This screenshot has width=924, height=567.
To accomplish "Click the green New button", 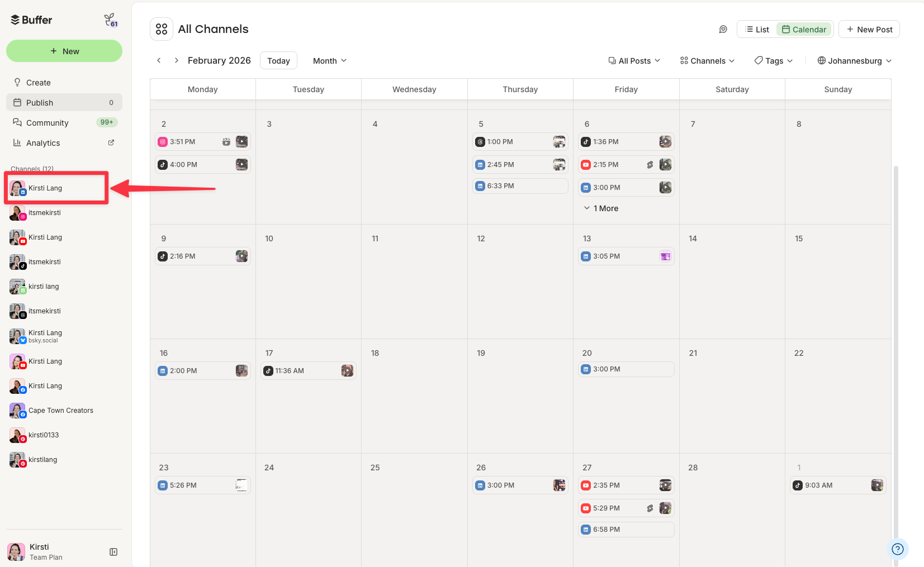I will coord(64,51).
